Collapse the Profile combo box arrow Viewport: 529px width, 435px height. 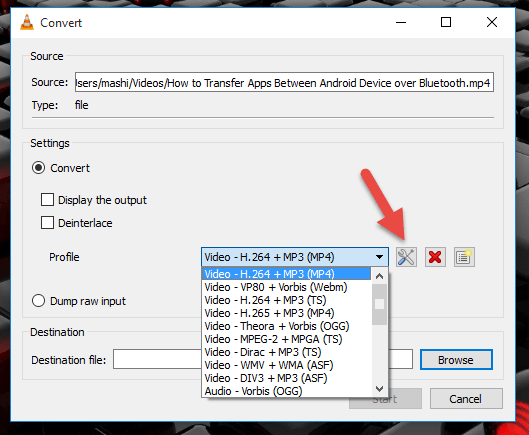(380, 257)
